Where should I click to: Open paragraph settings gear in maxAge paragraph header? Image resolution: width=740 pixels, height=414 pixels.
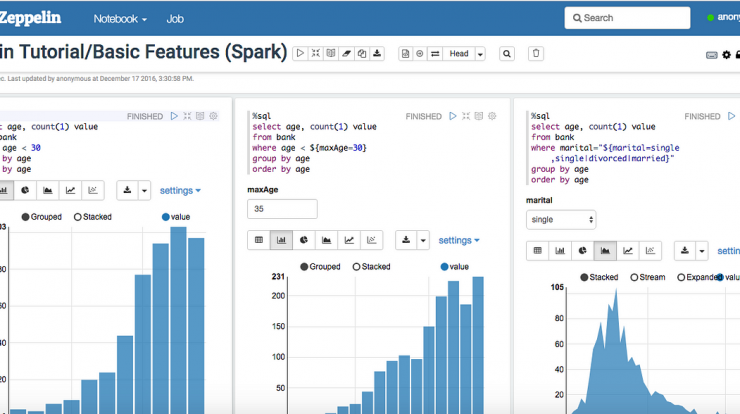[x=492, y=116]
